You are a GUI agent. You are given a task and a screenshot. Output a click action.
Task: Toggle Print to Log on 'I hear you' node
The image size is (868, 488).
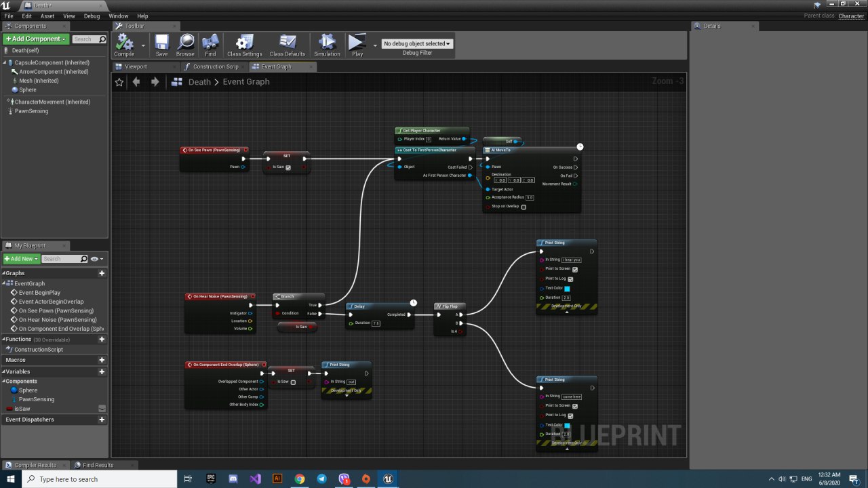coord(570,279)
